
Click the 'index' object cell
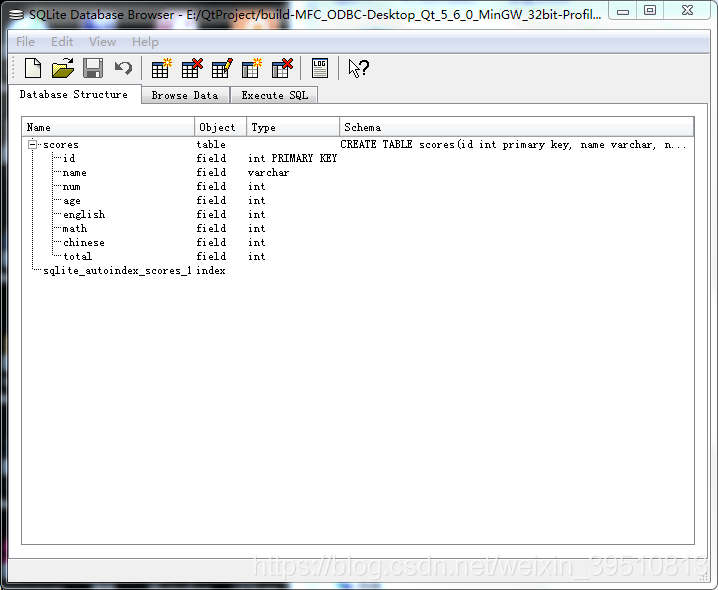(x=211, y=271)
